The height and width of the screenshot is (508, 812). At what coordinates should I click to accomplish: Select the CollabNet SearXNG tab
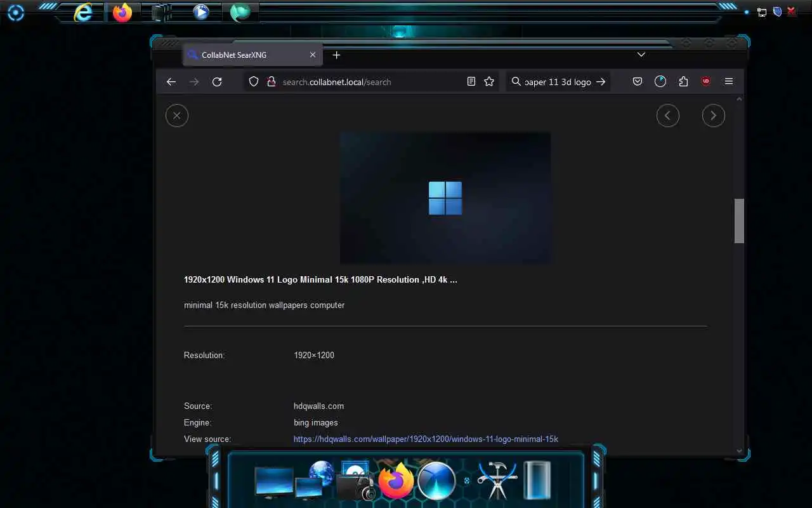(252, 55)
